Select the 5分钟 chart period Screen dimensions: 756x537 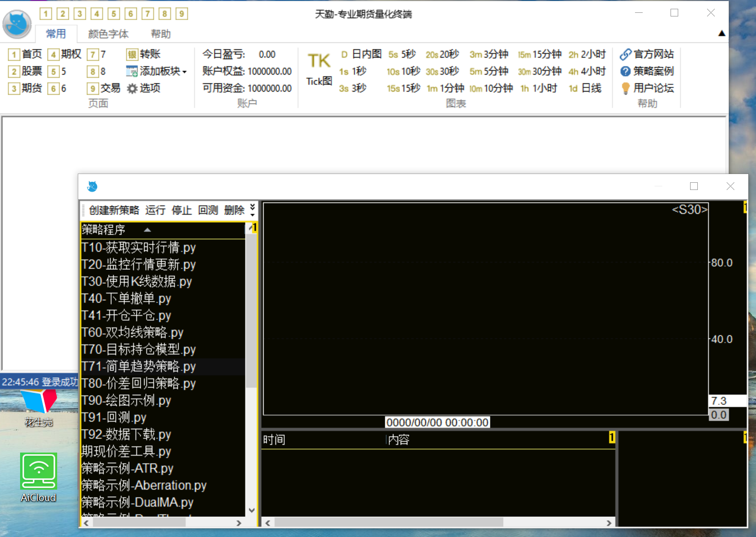click(x=489, y=71)
